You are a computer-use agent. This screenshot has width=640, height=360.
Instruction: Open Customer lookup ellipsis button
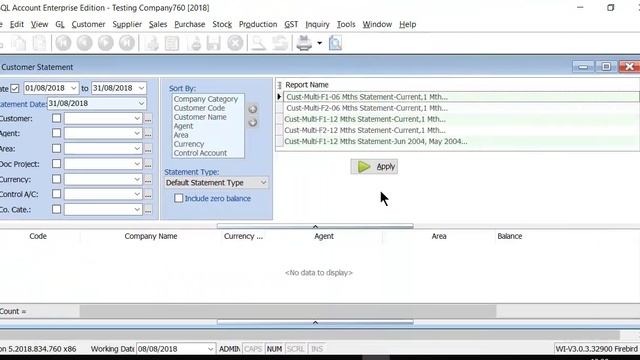[148, 119]
